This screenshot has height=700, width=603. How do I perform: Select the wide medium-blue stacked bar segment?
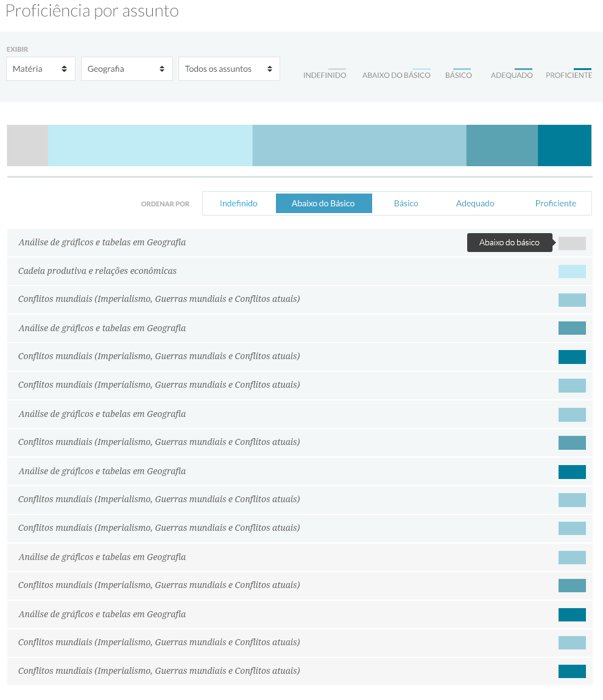[x=359, y=145]
